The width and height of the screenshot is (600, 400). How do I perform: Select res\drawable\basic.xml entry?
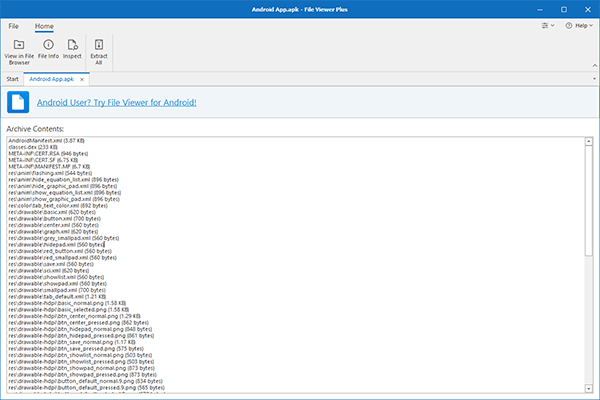[x=52, y=212]
